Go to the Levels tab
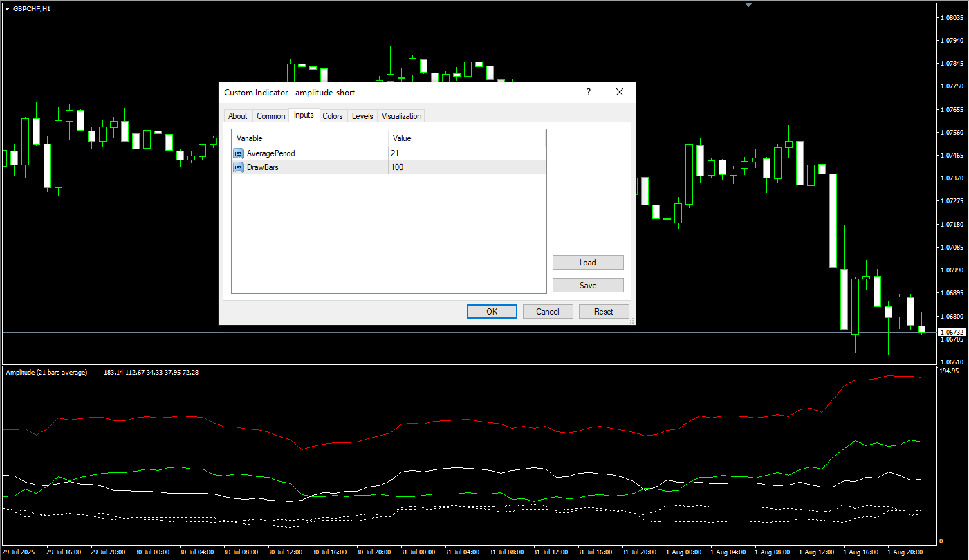 [362, 116]
